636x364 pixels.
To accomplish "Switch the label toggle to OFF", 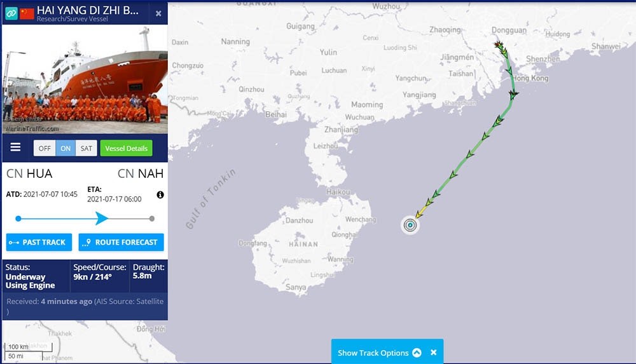I will point(45,149).
